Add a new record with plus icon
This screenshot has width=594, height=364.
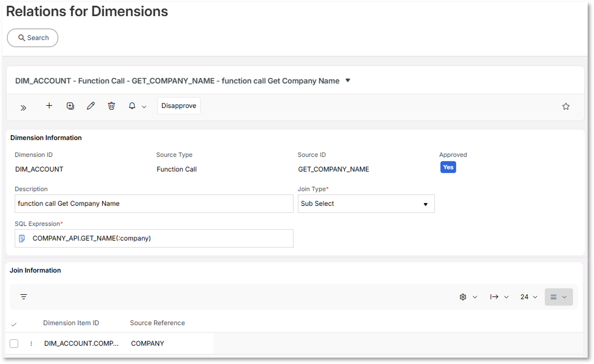[49, 106]
